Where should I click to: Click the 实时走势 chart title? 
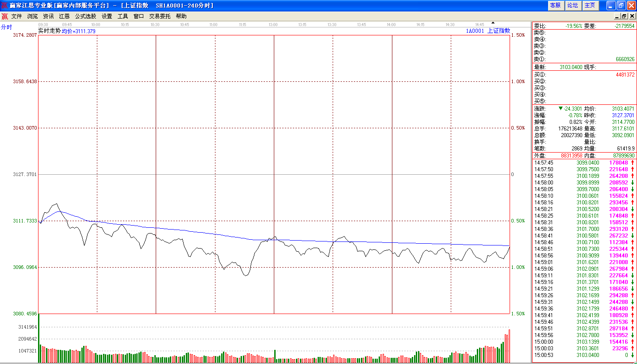[x=49, y=31]
